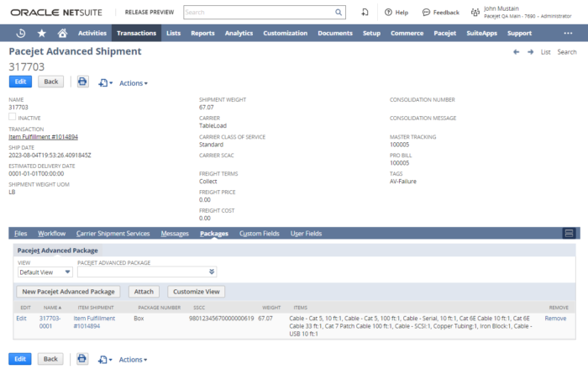Image resolution: width=588 pixels, height=380 pixels.
Task: Click Remove link in package row
Action: coord(555,318)
